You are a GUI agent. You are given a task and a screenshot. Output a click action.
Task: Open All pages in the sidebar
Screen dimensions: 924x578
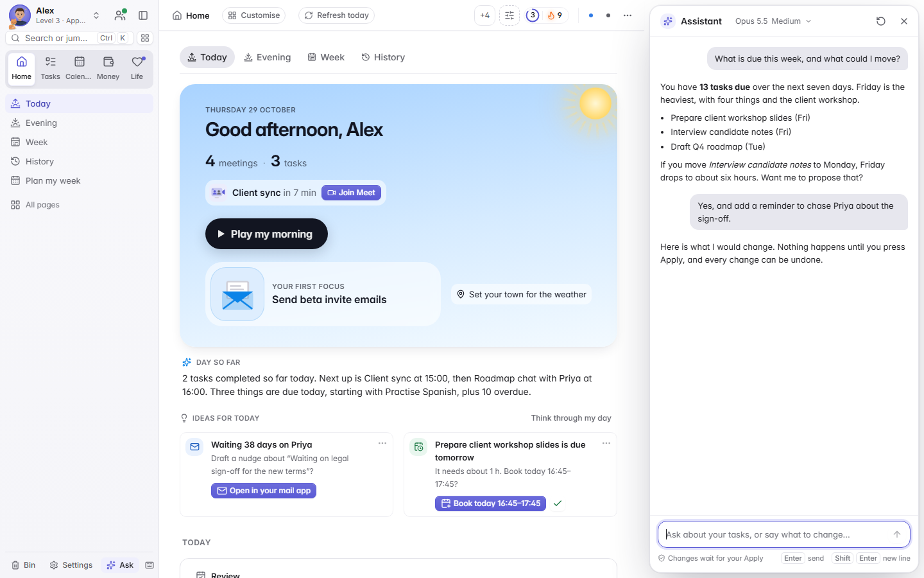tap(80, 205)
